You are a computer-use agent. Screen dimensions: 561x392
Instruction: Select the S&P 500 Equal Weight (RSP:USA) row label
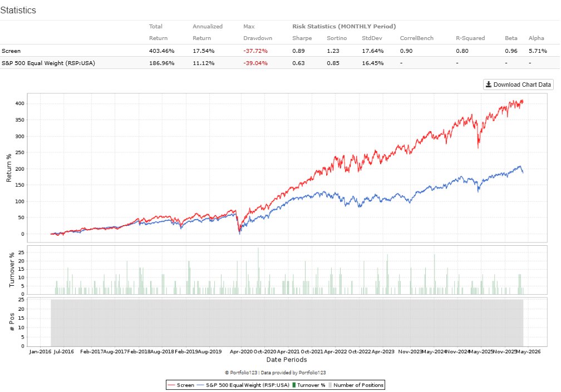click(x=48, y=63)
